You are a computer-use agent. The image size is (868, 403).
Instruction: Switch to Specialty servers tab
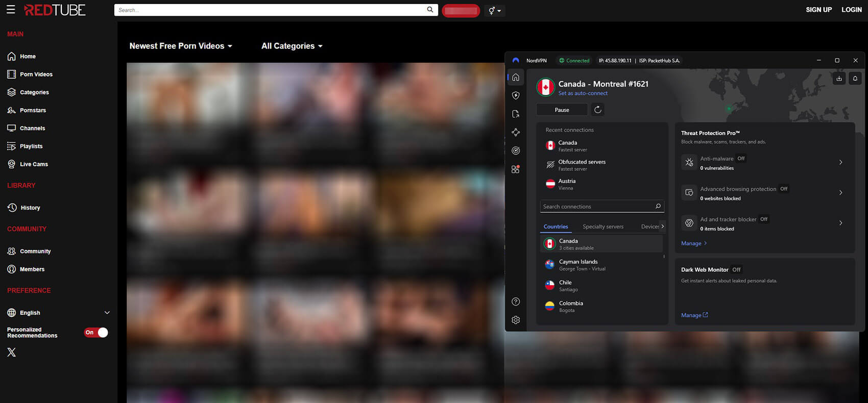tap(603, 226)
